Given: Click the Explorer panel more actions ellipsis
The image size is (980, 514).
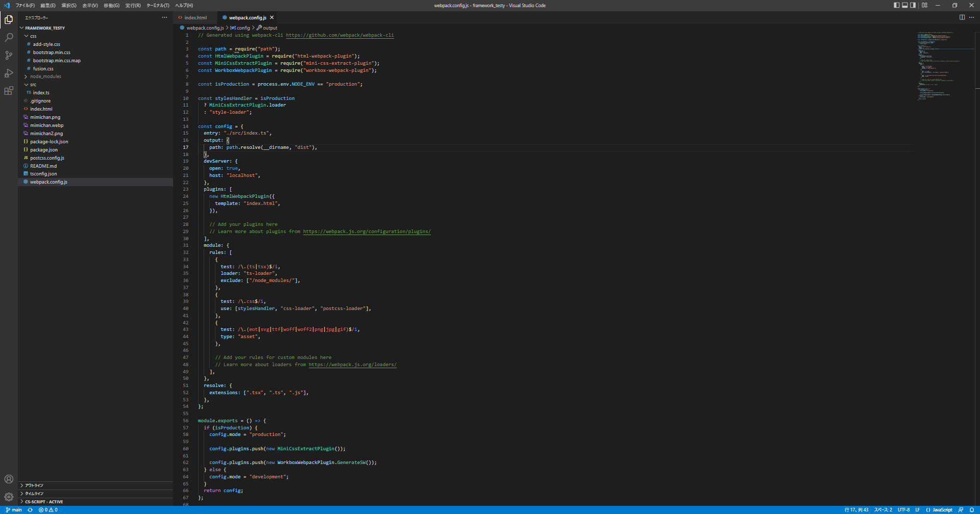Looking at the screenshot, I should pos(164,18).
